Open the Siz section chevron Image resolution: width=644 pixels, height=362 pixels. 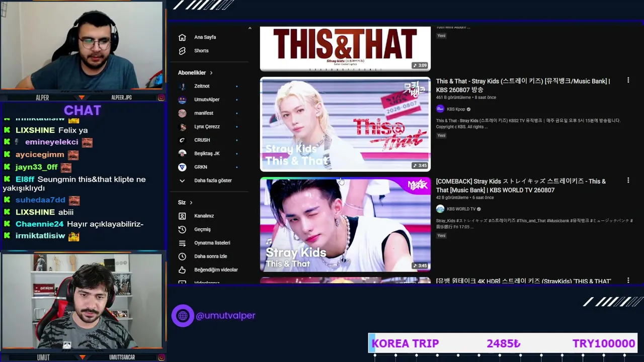[x=191, y=203]
